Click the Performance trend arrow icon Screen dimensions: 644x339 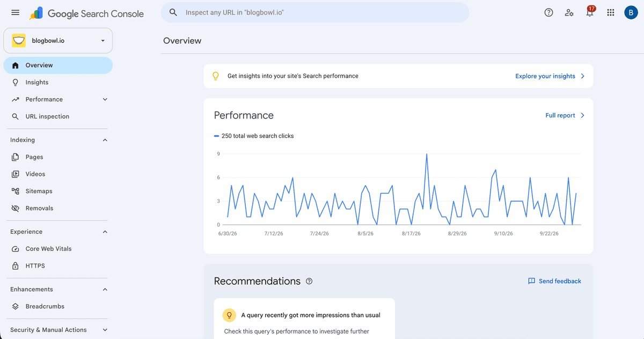click(x=16, y=99)
